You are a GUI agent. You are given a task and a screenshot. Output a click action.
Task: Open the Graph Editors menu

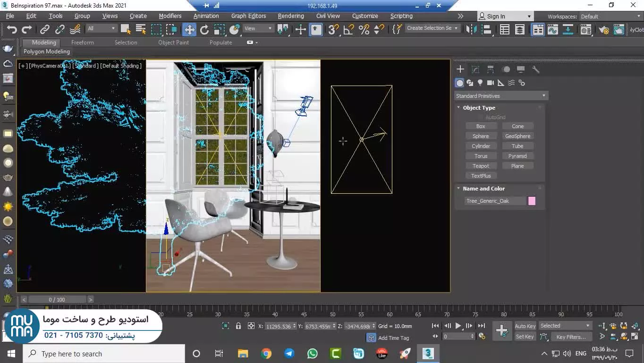point(248,16)
